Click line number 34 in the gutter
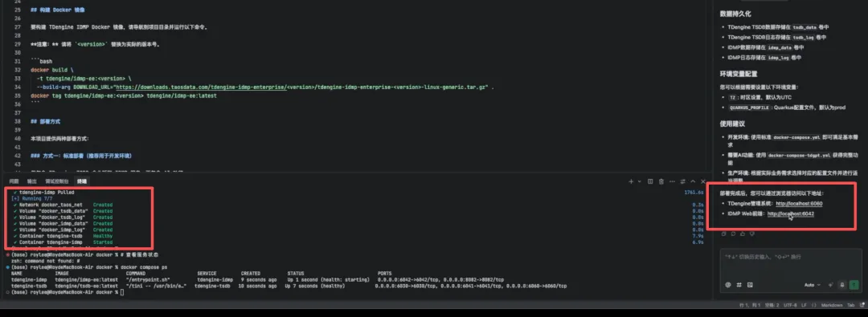The width and height of the screenshot is (868, 317). tap(17, 87)
